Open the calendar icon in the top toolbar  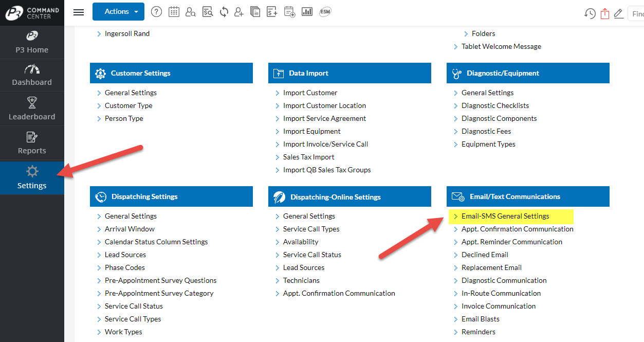pyautogui.click(x=174, y=11)
